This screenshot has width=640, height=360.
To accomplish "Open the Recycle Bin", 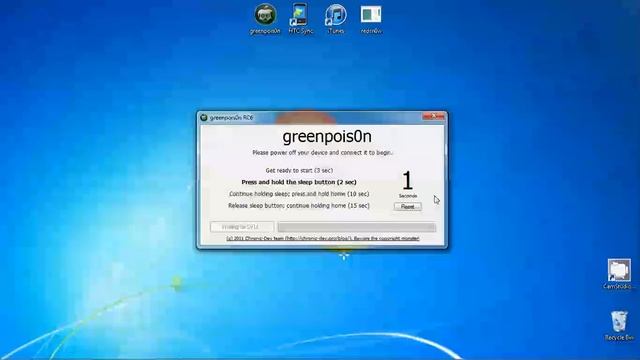I will 619,325.
